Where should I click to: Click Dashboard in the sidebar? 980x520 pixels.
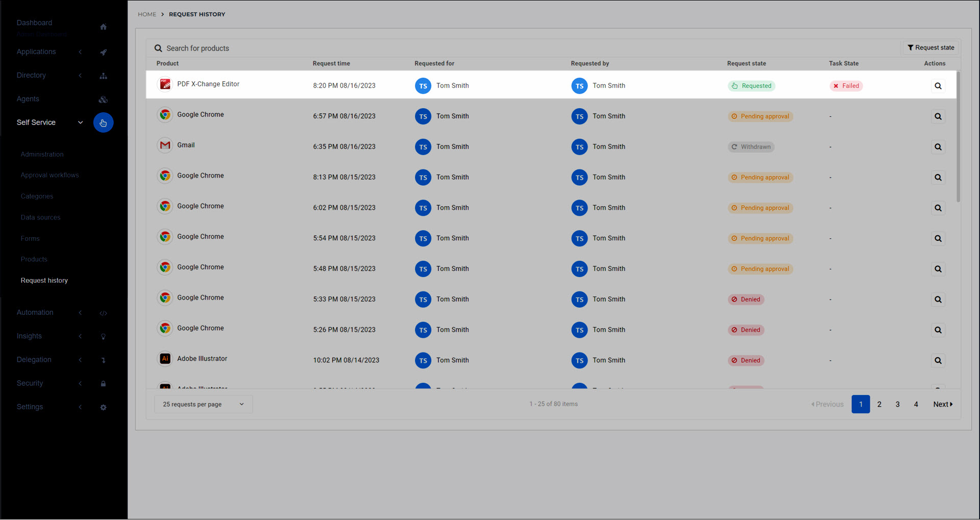tap(34, 23)
